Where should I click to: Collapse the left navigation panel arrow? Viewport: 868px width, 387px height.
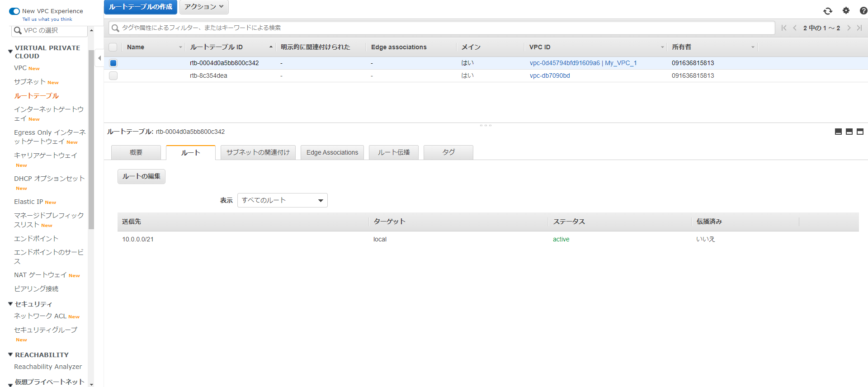point(99,58)
